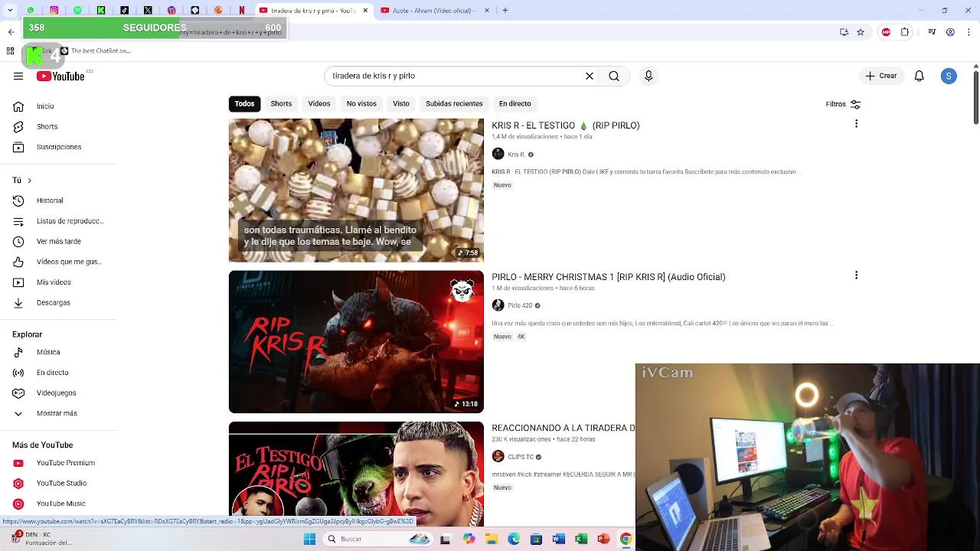The height and width of the screenshot is (551, 980).
Task: Open the account avatar with letter S
Action: (x=949, y=76)
